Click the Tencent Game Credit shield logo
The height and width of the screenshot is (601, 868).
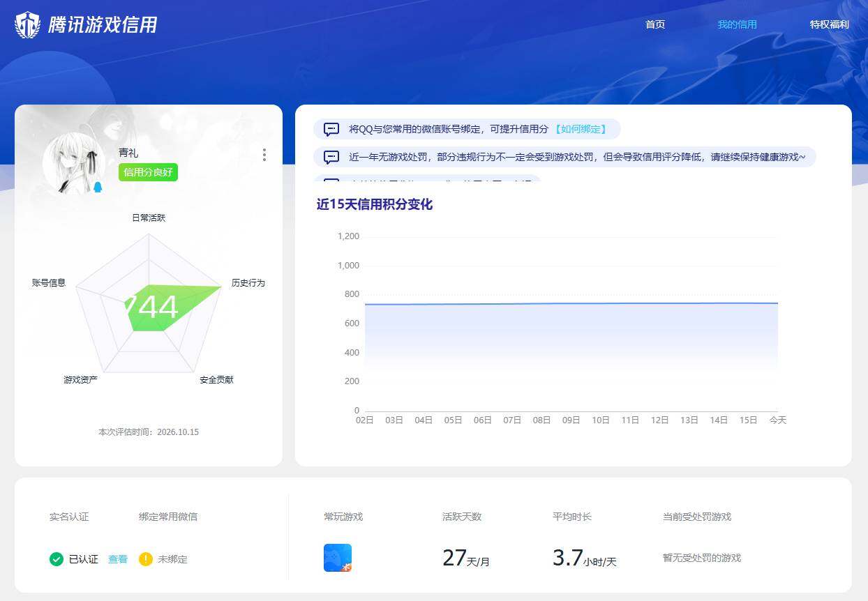click(x=28, y=25)
